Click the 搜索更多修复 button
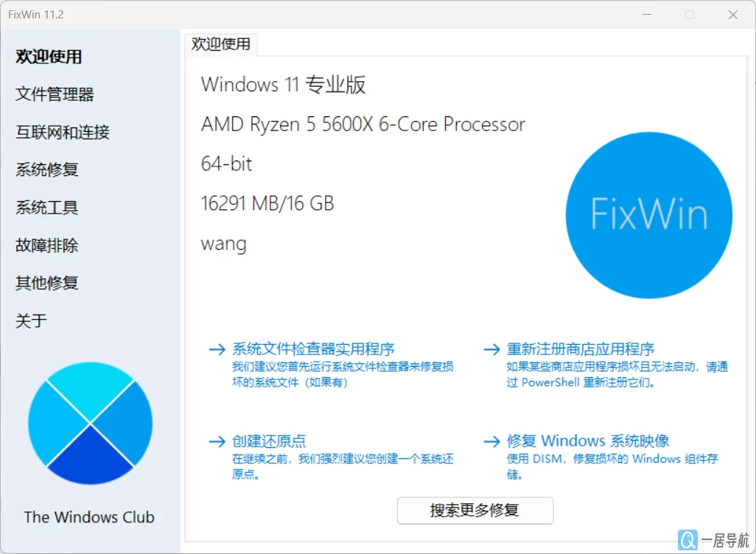This screenshot has height=554, width=756. click(475, 511)
